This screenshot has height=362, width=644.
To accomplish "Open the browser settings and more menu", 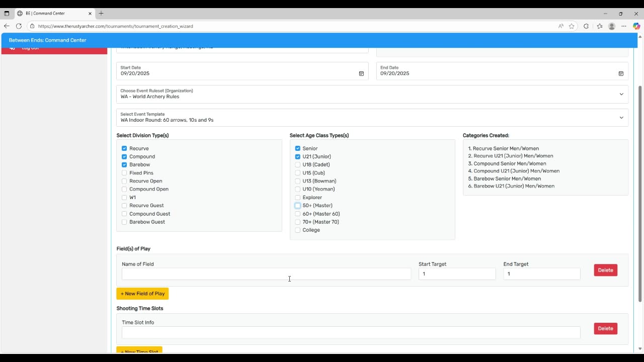I will [624, 26].
